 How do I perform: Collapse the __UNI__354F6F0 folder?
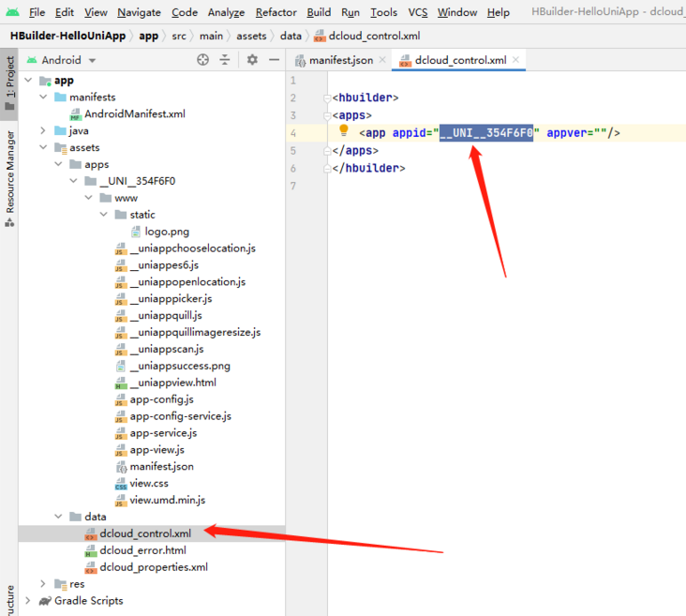[x=73, y=181]
